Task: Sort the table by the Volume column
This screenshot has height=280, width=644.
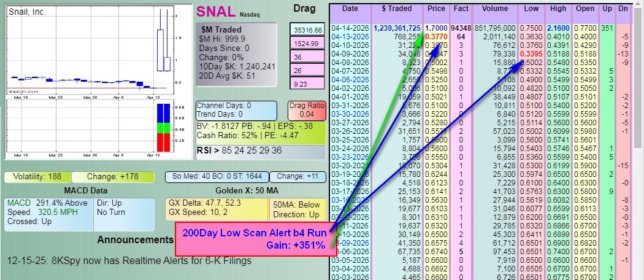Action: pos(494,9)
